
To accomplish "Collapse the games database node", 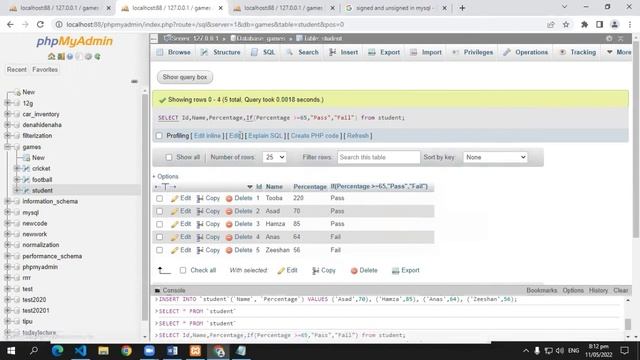I will click(x=7, y=147).
